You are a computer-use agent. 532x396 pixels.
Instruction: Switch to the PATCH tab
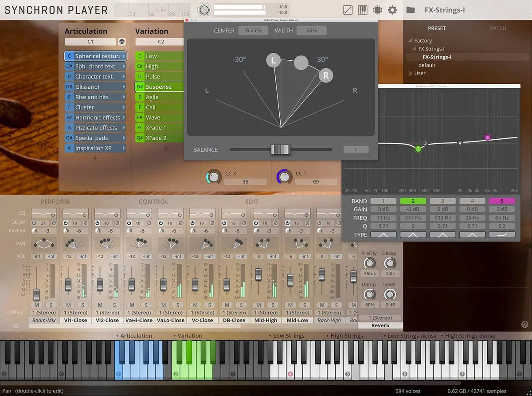coord(498,28)
